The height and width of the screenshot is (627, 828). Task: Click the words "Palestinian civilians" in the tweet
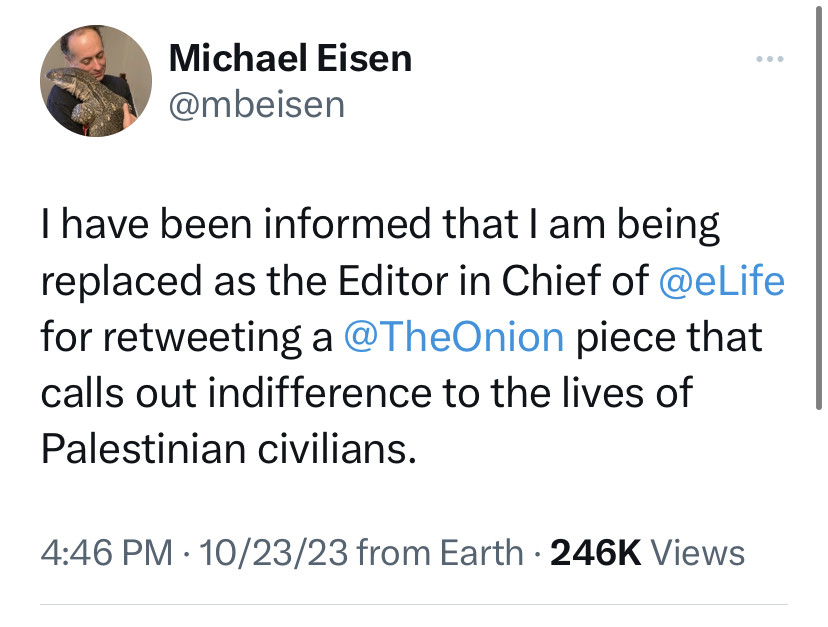coord(228,447)
